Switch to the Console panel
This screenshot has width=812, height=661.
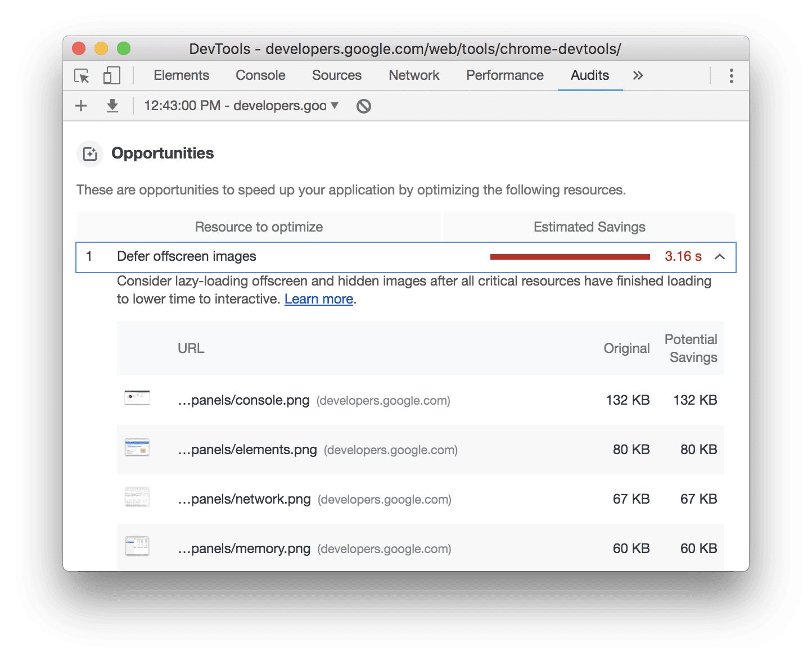tap(260, 75)
